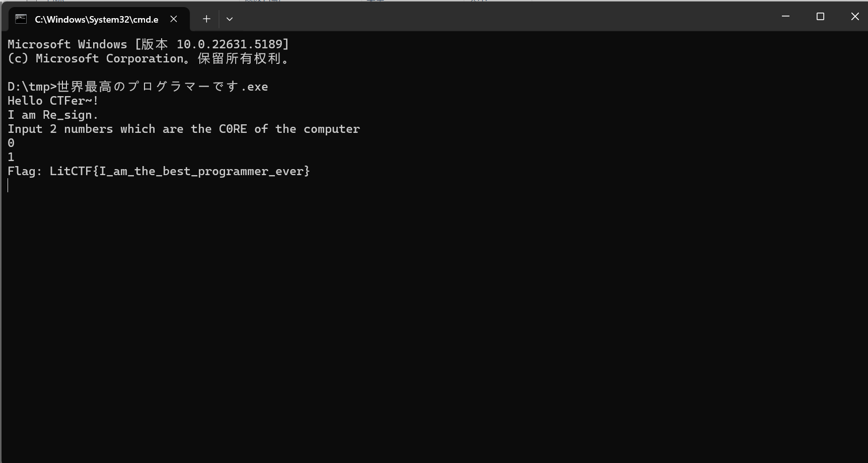This screenshot has height=463, width=868.
Task: Select the C:\Windows\System32\cmd.e tab title
Action: pyautogui.click(x=96, y=19)
